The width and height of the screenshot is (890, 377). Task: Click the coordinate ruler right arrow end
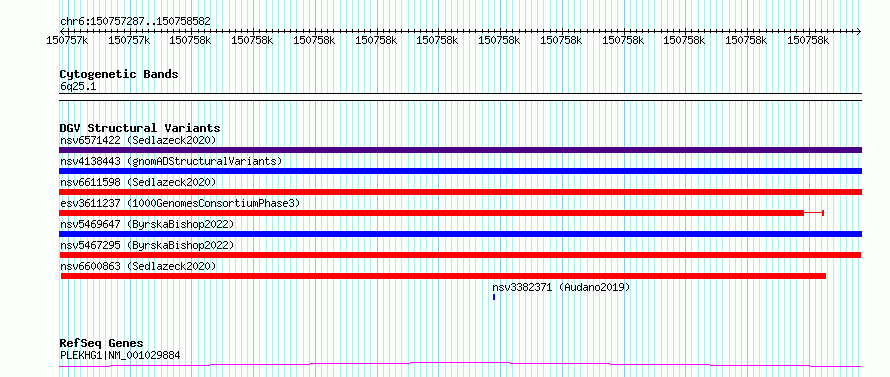(859, 31)
